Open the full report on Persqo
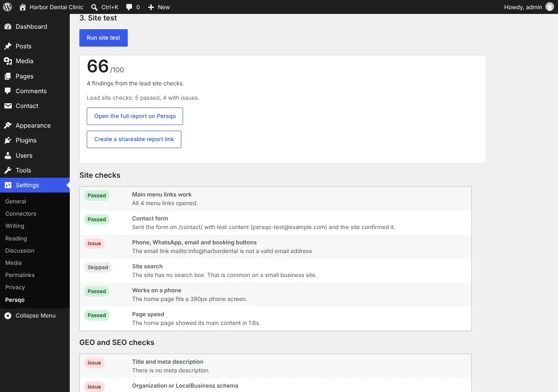 (x=135, y=116)
